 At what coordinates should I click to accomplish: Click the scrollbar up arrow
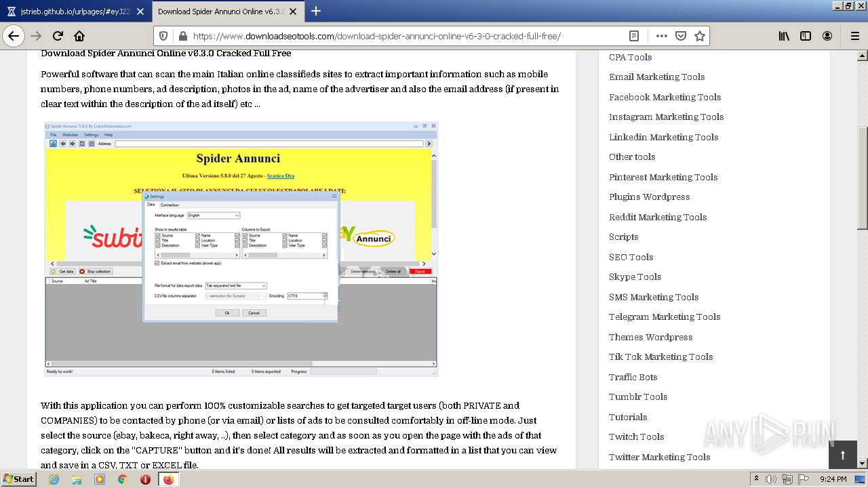point(863,56)
